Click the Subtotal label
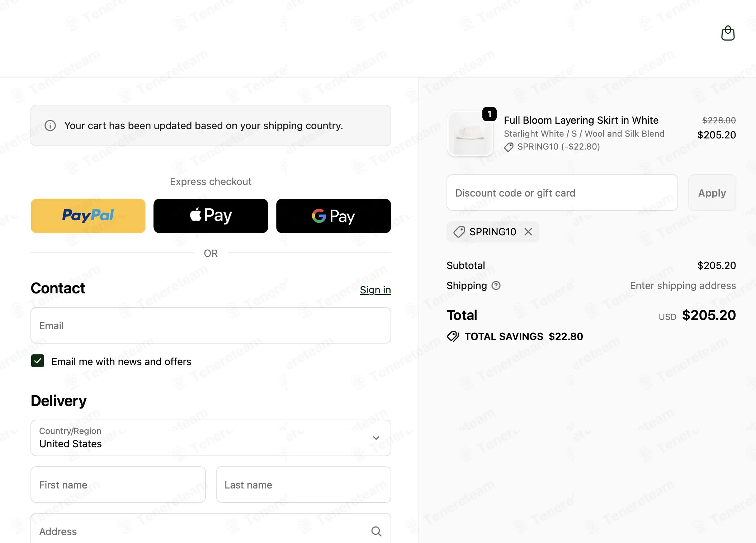Viewport: 756px width, 543px height. point(466,265)
